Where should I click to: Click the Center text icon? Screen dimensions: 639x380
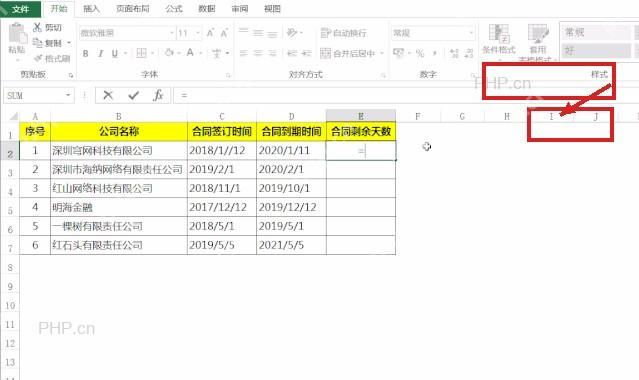(258, 53)
